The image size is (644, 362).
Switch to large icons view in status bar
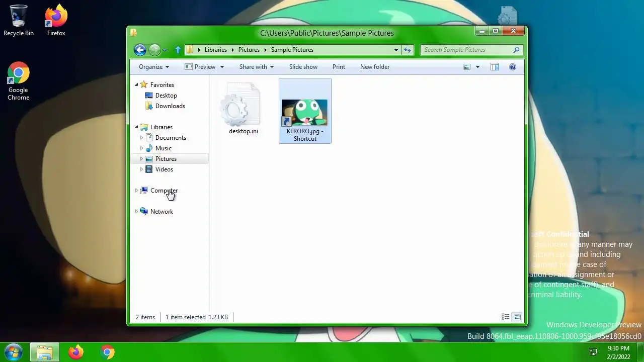point(517,317)
